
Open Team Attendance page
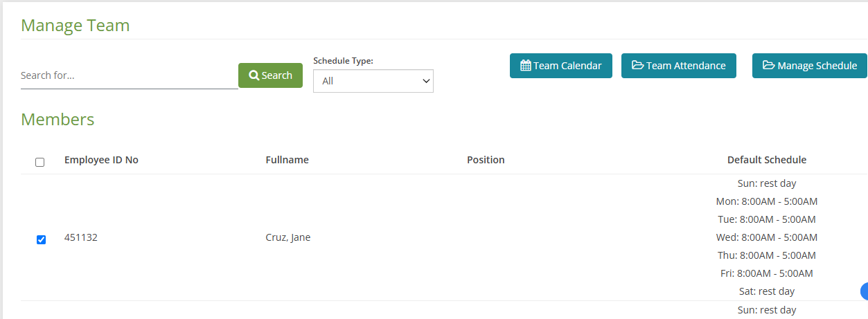(x=679, y=66)
